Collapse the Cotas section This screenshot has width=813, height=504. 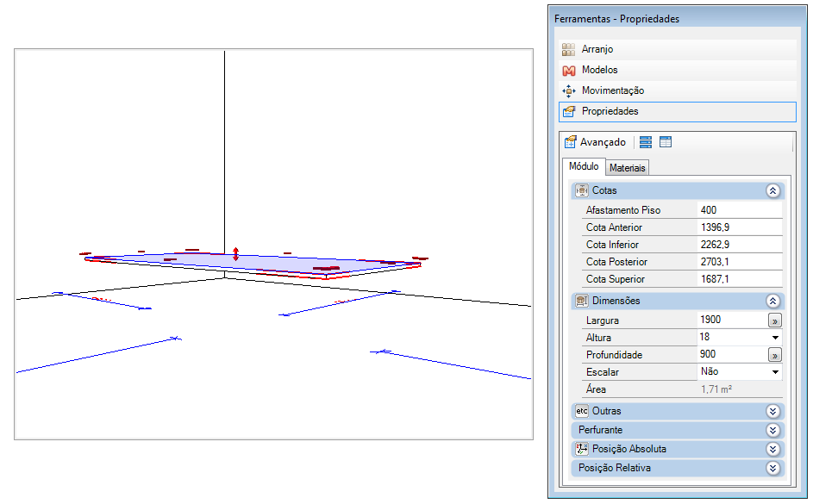(x=772, y=190)
